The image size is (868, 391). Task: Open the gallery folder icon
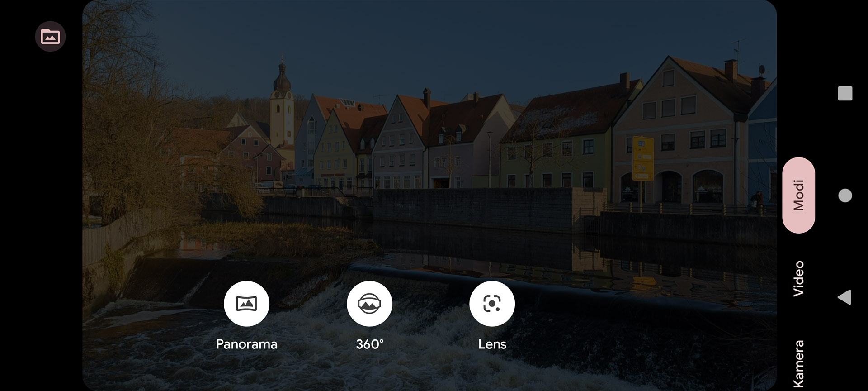(50, 36)
